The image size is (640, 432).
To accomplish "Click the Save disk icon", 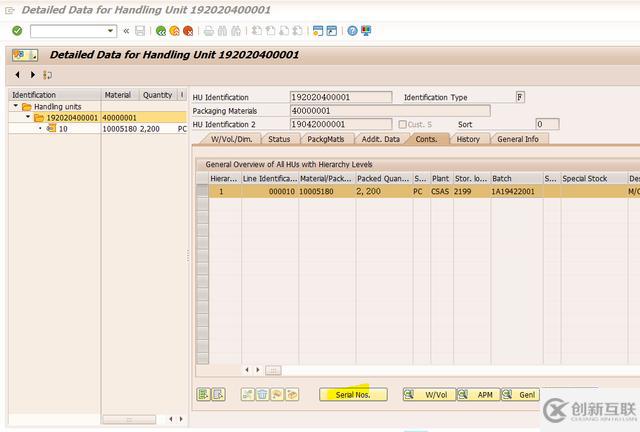I will [x=140, y=31].
